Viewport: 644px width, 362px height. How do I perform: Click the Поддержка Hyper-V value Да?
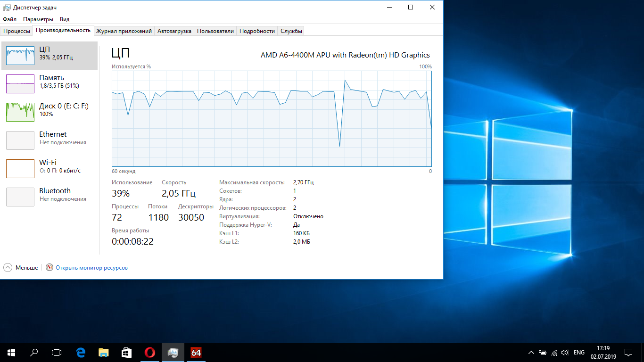(x=297, y=225)
